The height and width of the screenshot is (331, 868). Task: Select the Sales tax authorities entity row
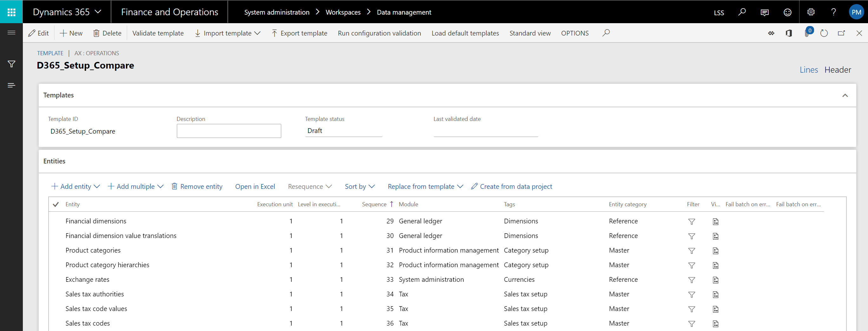point(436,294)
